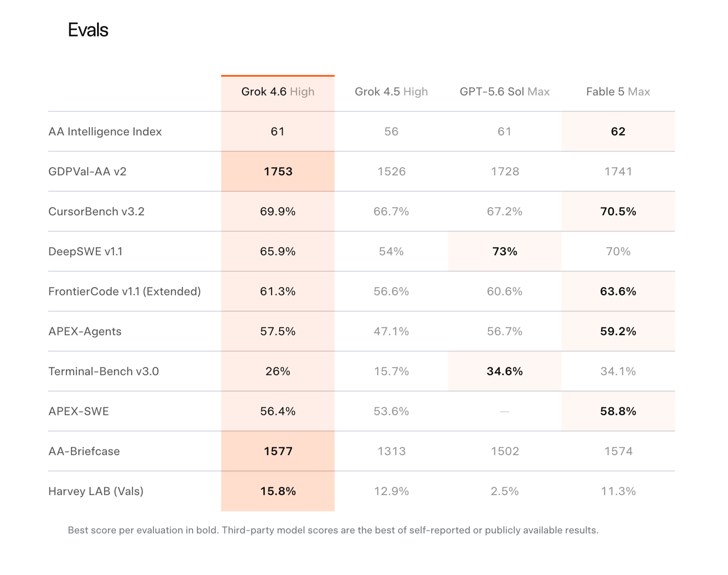Image resolution: width=728 pixels, height=575 pixels.
Task: Click the DeepSWE v1.1 row label
Action: coord(85,251)
